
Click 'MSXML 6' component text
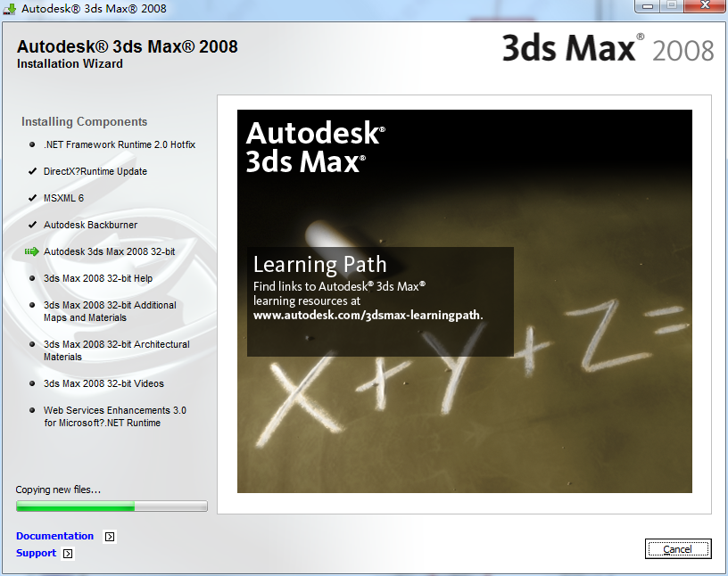pyautogui.click(x=63, y=198)
